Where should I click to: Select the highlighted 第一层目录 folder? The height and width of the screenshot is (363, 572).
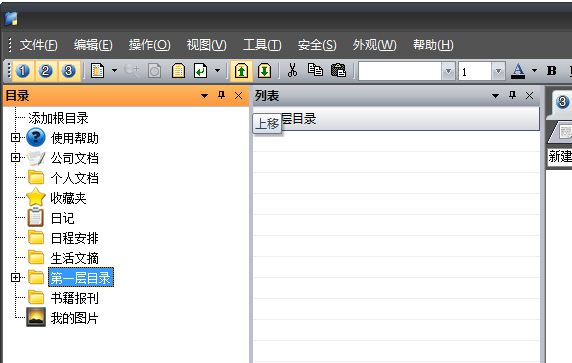click(x=81, y=278)
